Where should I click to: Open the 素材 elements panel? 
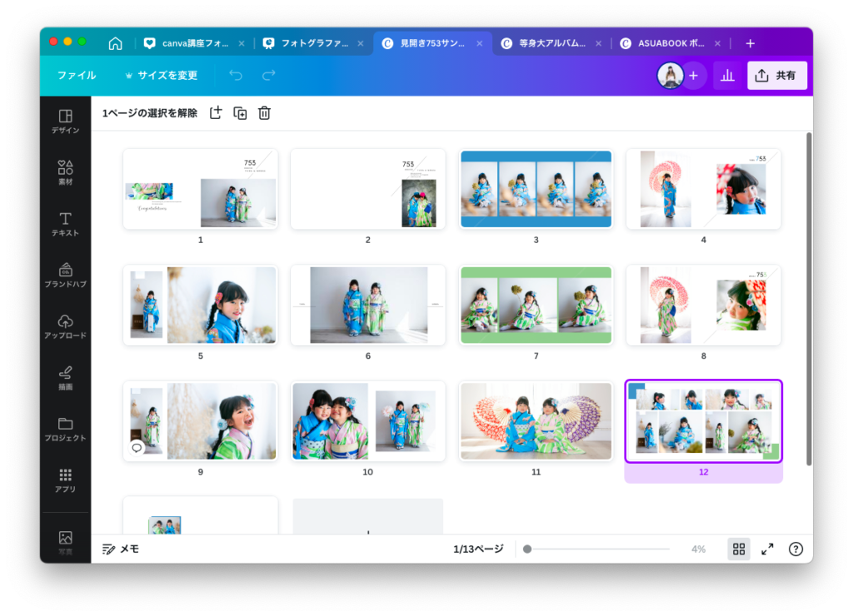click(65, 173)
